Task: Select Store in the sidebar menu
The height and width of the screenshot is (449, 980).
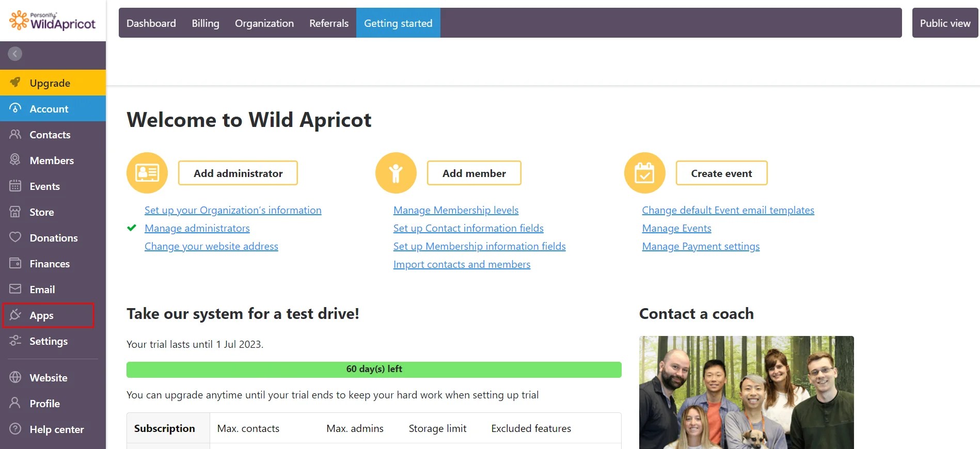Action: pyautogui.click(x=53, y=212)
